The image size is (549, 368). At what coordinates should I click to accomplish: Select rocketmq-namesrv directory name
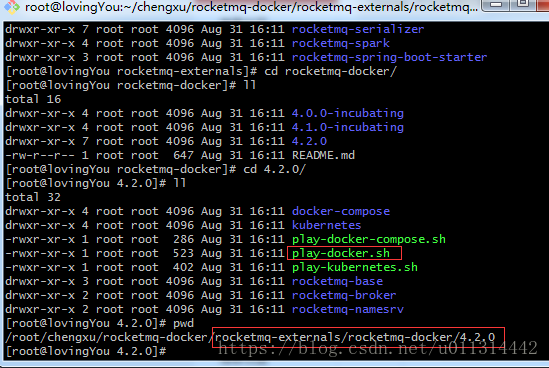348,309
